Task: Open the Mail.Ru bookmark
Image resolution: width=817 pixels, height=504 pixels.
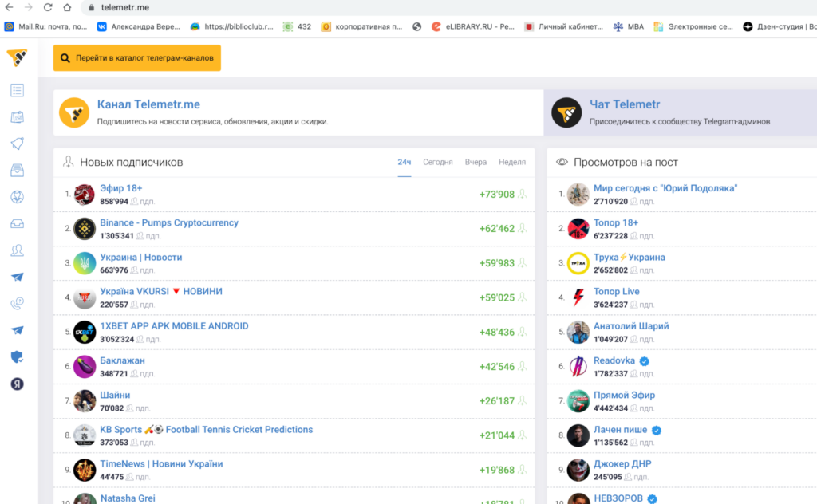Action: pyautogui.click(x=45, y=26)
